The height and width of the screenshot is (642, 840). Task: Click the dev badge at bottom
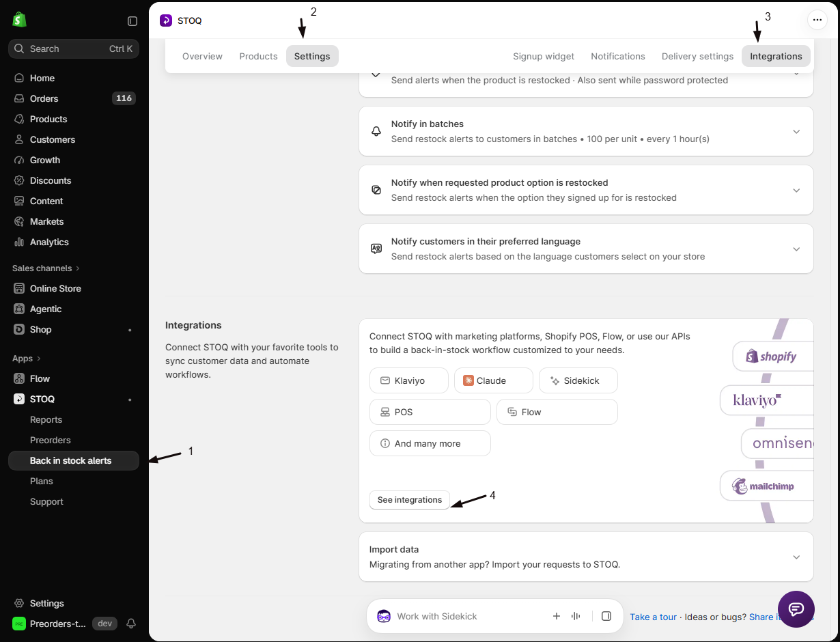104,624
